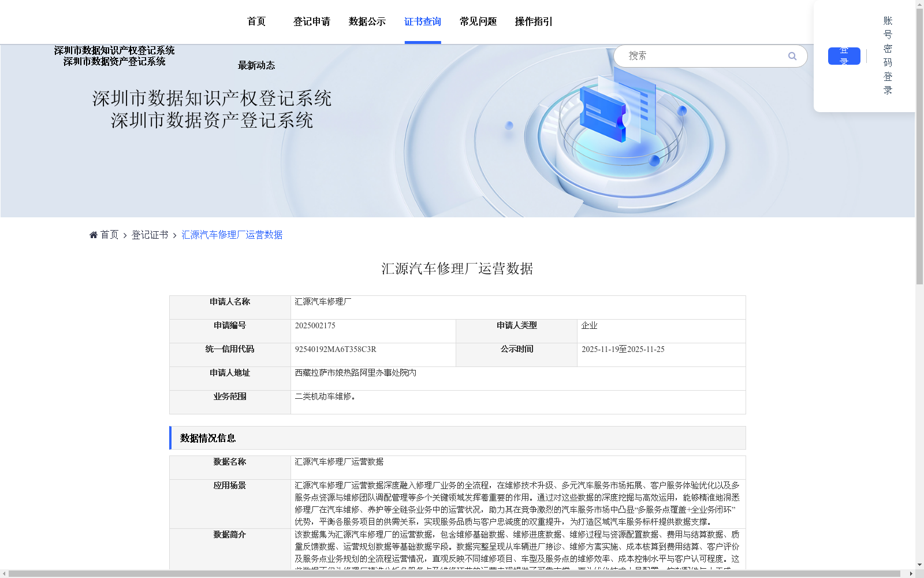
Task: Click the 公示时间 label cell
Action: point(517,355)
